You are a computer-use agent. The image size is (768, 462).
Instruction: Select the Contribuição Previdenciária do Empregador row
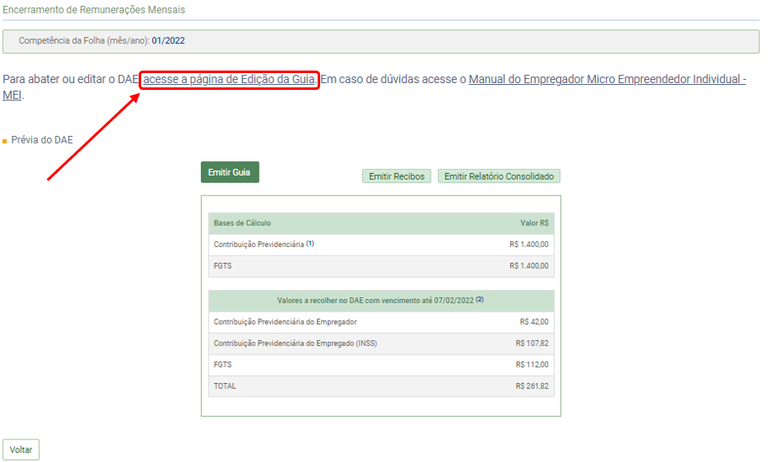click(285, 321)
